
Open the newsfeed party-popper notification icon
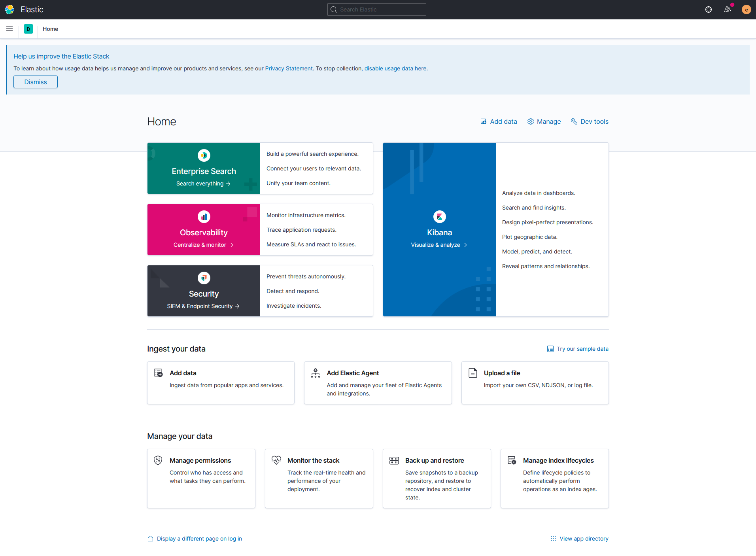(x=727, y=9)
